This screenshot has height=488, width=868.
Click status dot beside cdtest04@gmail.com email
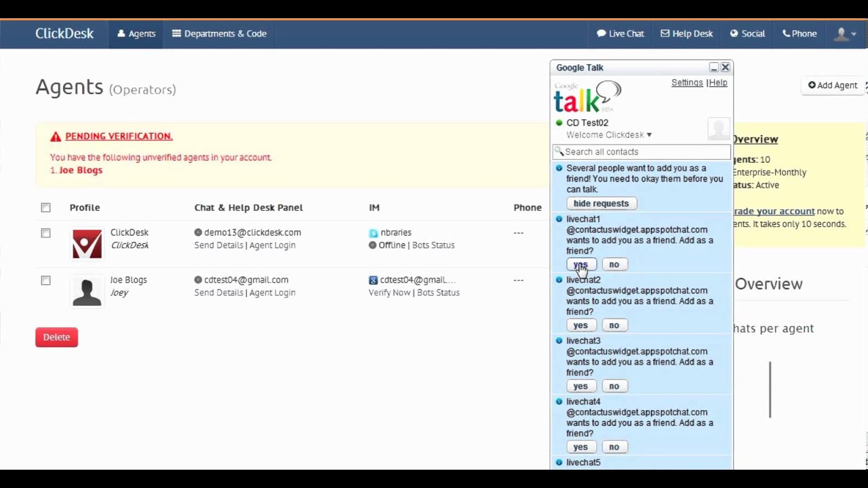click(x=198, y=280)
